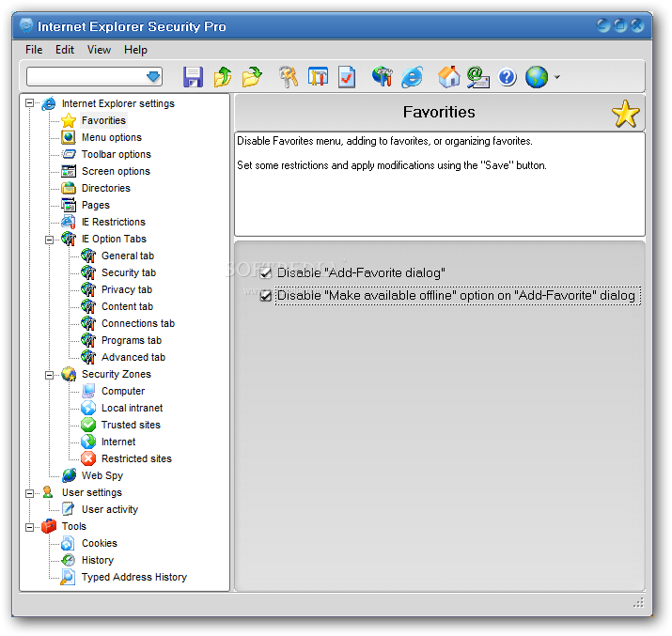This screenshot has height=636, width=672.
Task: Click the keys toolbar icon
Action: tap(289, 77)
